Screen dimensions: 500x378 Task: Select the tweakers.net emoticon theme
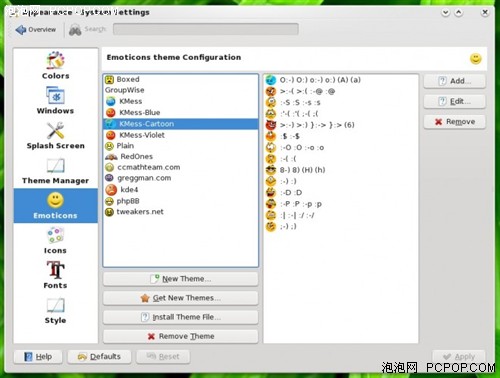(x=181, y=212)
